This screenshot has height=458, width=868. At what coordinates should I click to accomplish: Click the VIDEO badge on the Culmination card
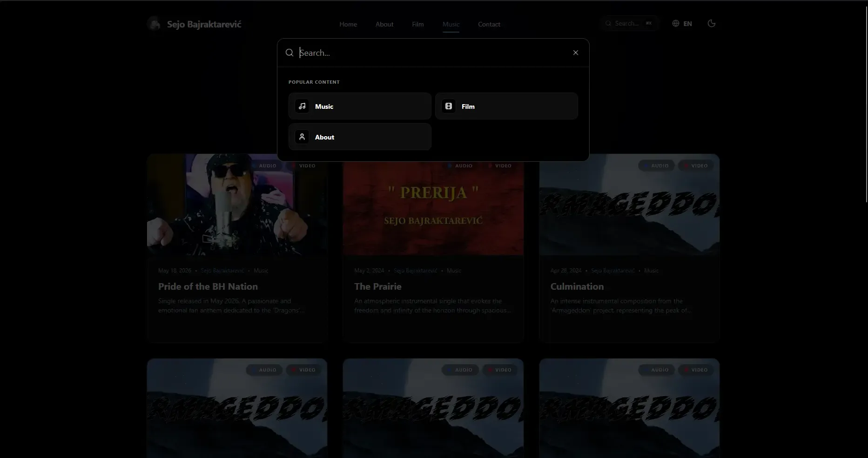pyautogui.click(x=696, y=166)
